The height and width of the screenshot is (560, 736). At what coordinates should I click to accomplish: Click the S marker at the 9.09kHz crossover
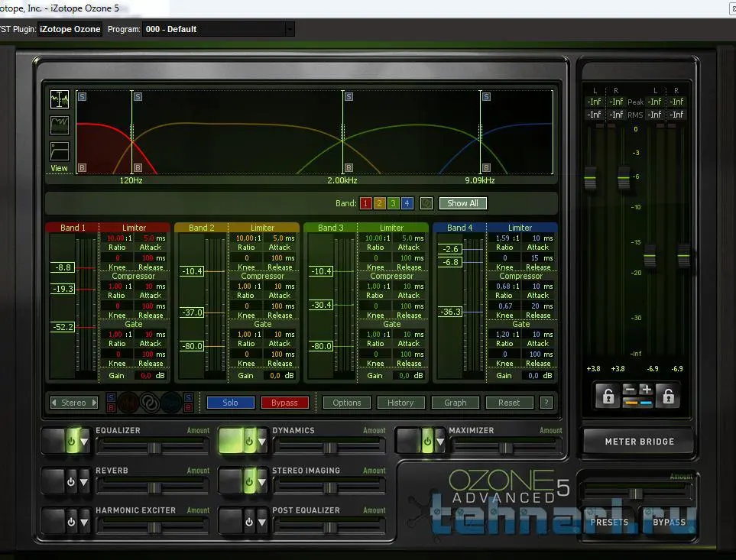(x=486, y=96)
